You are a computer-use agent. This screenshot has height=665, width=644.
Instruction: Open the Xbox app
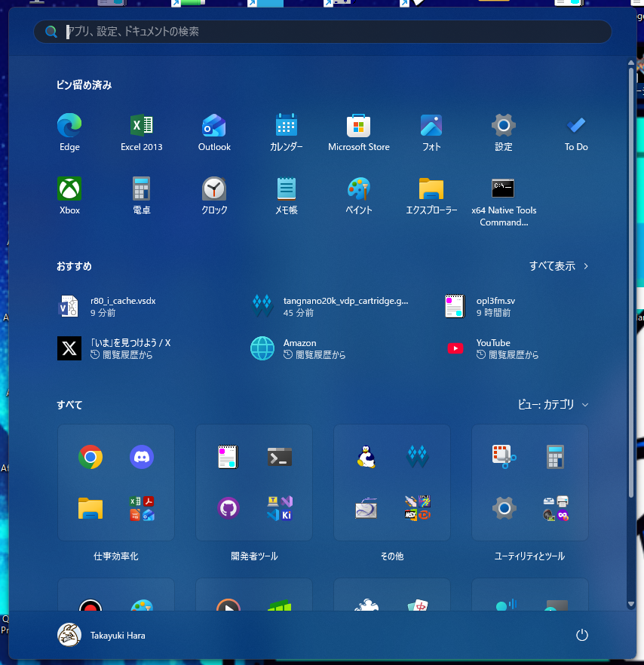tap(69, 195)
